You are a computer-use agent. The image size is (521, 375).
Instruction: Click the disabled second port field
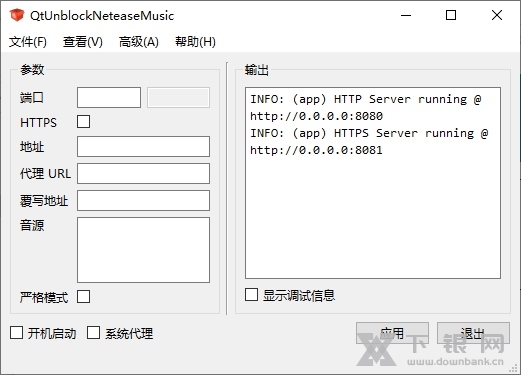pos(178,97)
